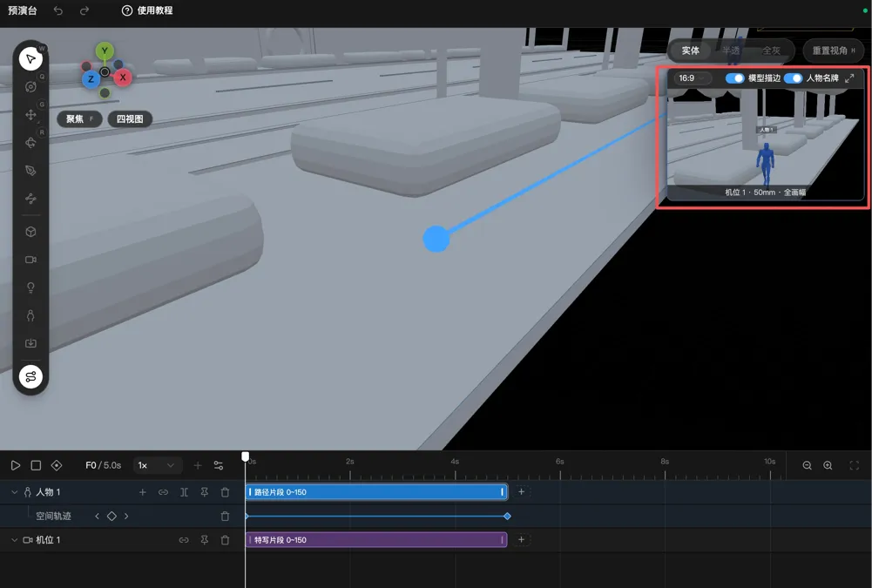Screen dimensions: 872x588
Task: Select the 半透 semi-transparent tab
Action: click(731, 51)
